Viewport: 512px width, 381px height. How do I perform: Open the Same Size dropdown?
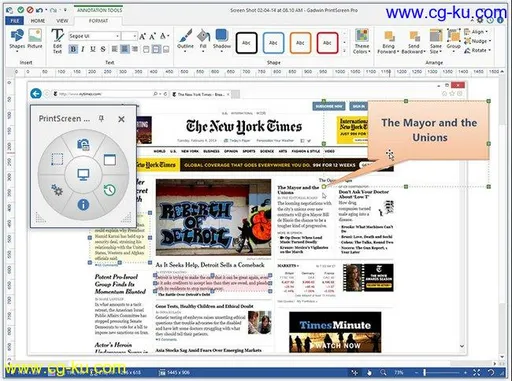pyautogui.click(x=436, y=42)
